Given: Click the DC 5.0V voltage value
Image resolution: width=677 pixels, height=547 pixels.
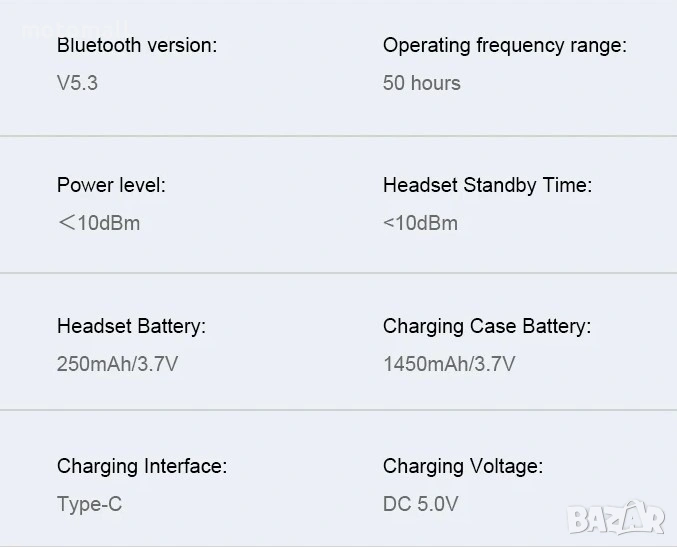Looking at the screenshot, I should tap(420, 504).
